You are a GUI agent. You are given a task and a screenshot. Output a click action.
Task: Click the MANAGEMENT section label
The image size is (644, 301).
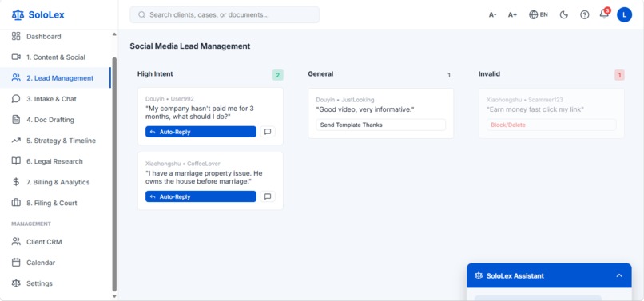click(31, 224)
